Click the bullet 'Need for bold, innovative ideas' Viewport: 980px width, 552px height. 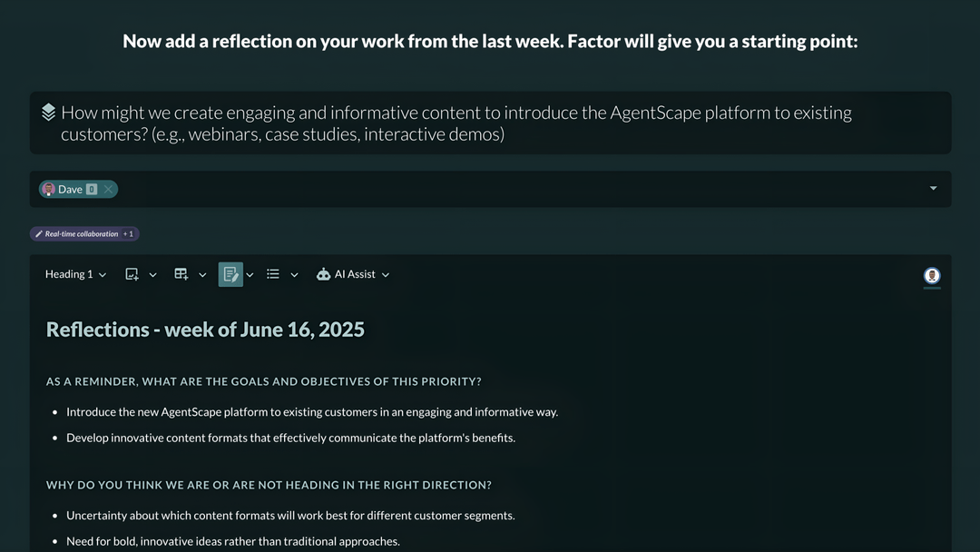tap(233, 541)
